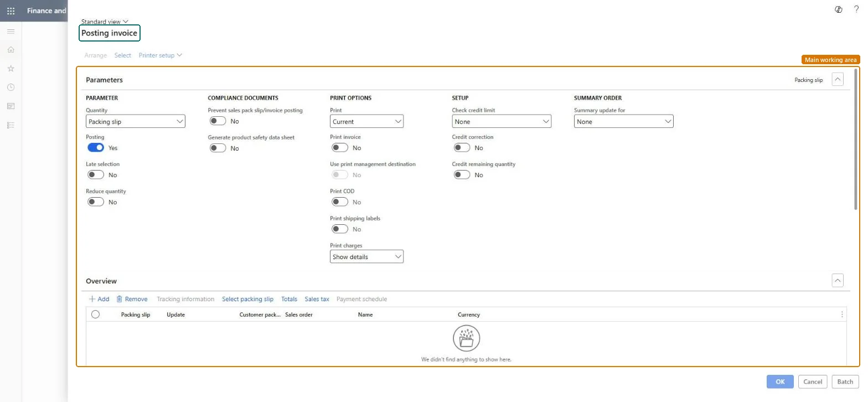Open Sales tax in Overview toolbar
868x402 pixels.
tap(317, 299)
